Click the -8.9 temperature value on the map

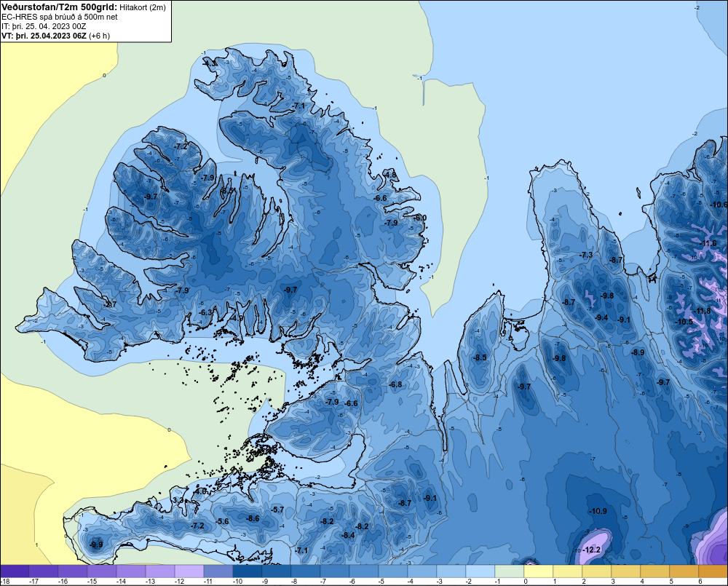(638, 352)
